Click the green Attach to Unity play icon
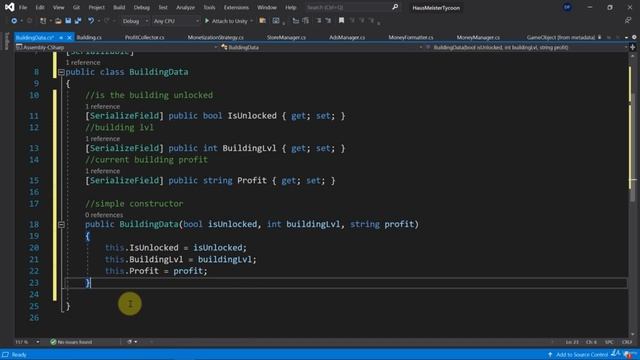Viewport: 640px width, 360px height. click(207, 21)
